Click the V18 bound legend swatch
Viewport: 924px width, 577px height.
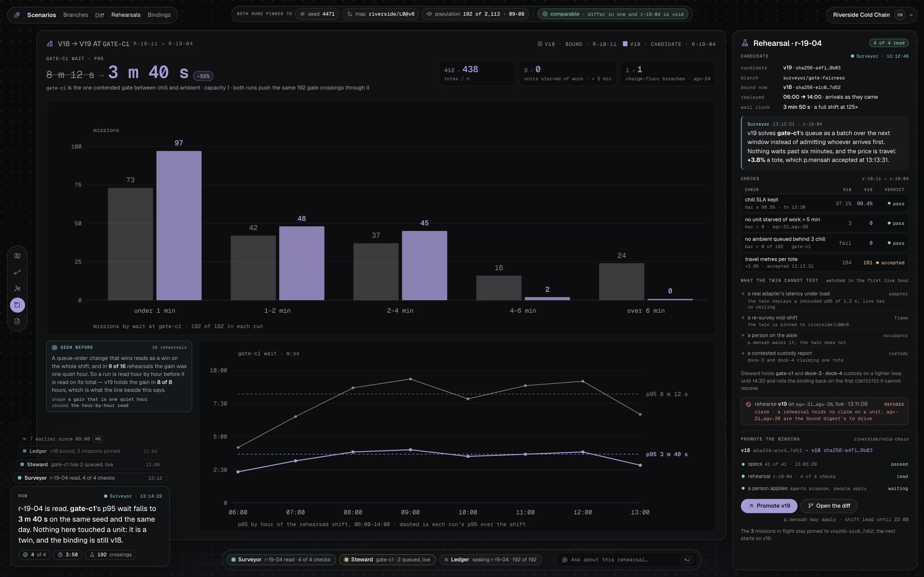coord(540,44)
